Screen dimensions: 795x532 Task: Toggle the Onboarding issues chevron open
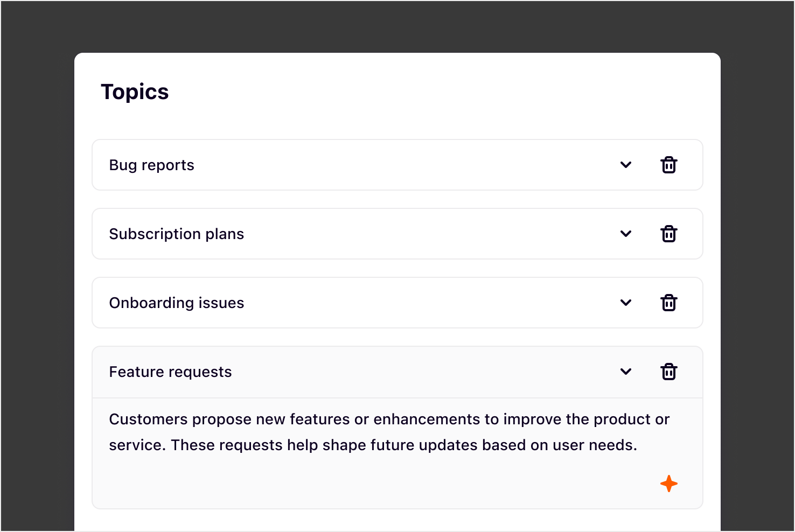coord(626,303)
